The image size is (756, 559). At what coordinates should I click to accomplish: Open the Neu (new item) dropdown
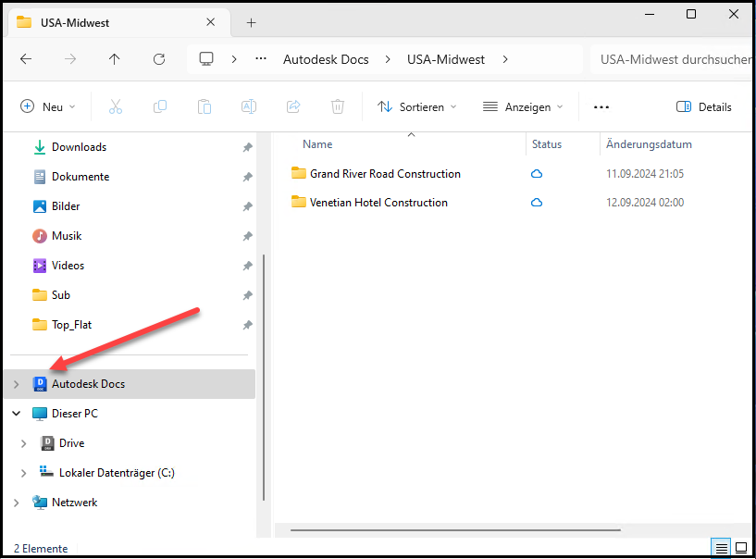point(48,106)
